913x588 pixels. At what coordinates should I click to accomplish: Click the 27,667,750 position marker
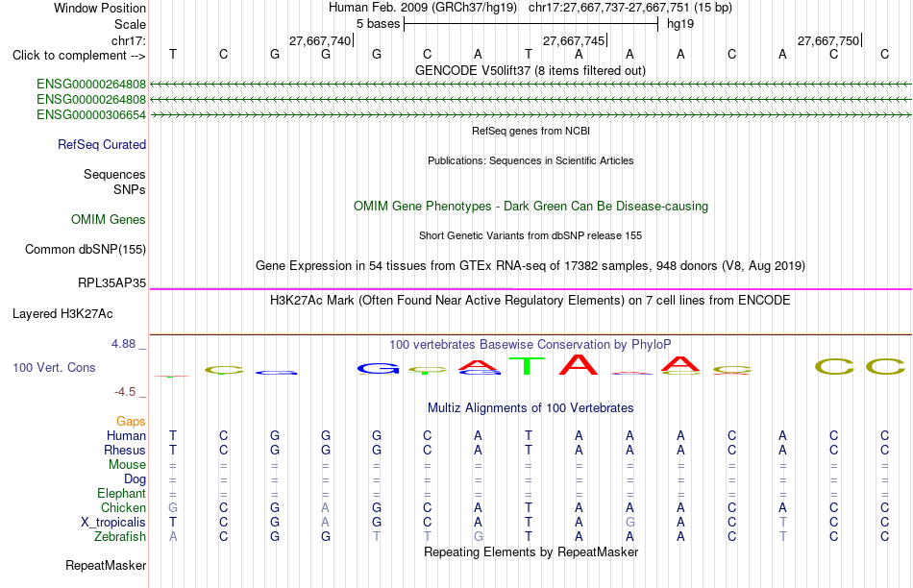pyautogui.click(x=828, y=40)
